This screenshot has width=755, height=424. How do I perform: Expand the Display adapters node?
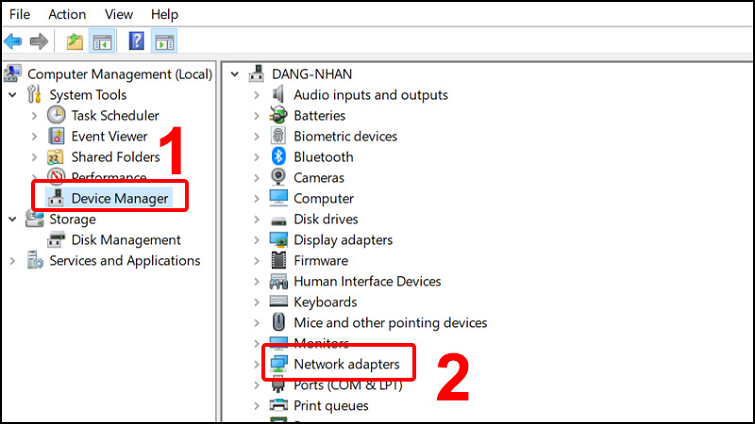(x=256, y=240)
